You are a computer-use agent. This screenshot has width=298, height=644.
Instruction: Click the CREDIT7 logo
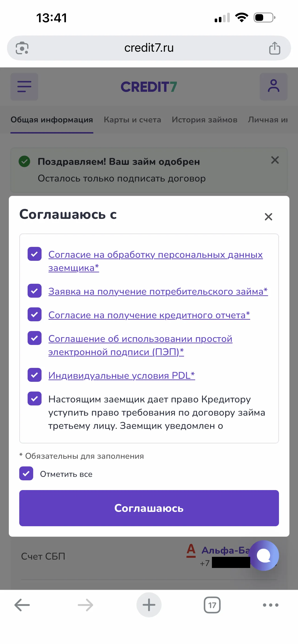coord(149,87)
